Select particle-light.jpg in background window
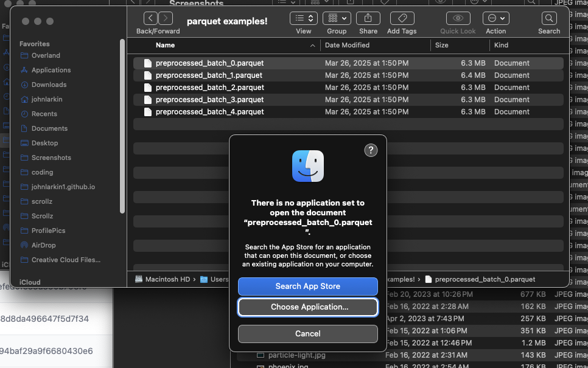This screenshot has height=368, width=588. (296, 355)
